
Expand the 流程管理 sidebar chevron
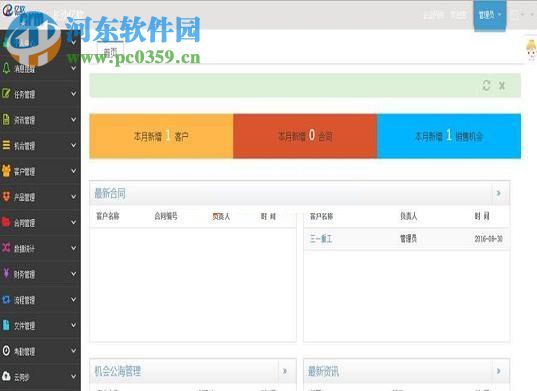click(73, 300)
